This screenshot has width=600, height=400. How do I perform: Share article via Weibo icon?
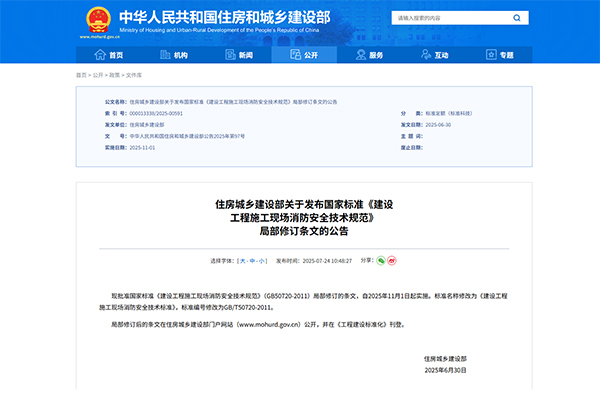(x=393, y=260)
